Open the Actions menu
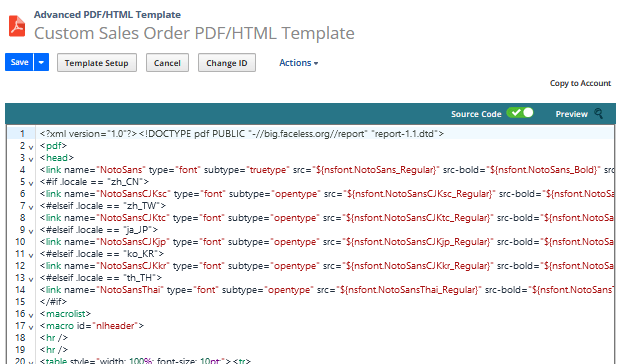The width and height of the screenshot is (620, 364). point(299,62)
